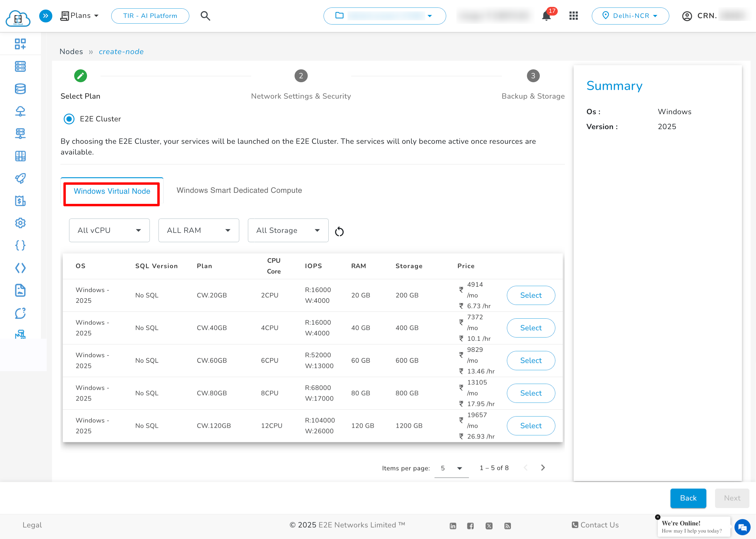This screenshot has height=539, width=756.
Task: Click the 1200 GB storage cell
Action: coord(409,425)
